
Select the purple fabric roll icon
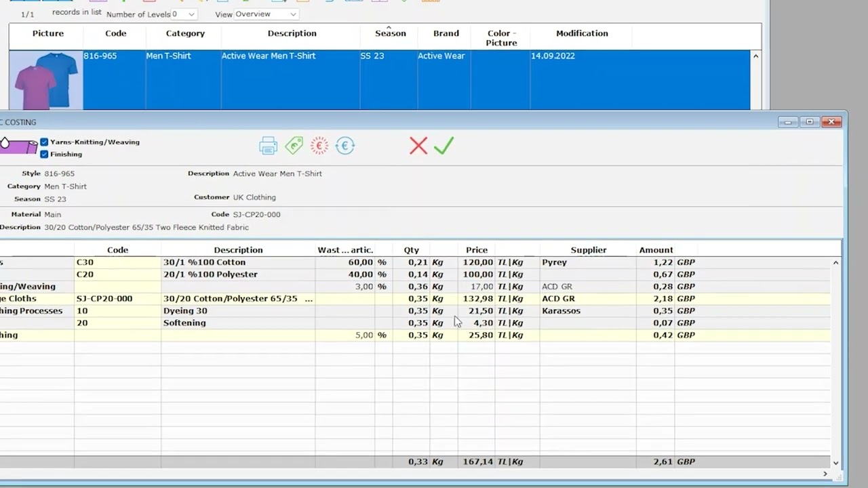click(18, 146)
